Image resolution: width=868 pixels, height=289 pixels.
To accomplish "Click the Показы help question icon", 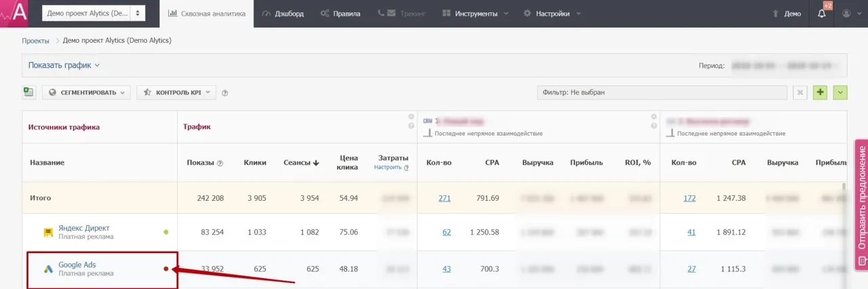I will [220, 163].
